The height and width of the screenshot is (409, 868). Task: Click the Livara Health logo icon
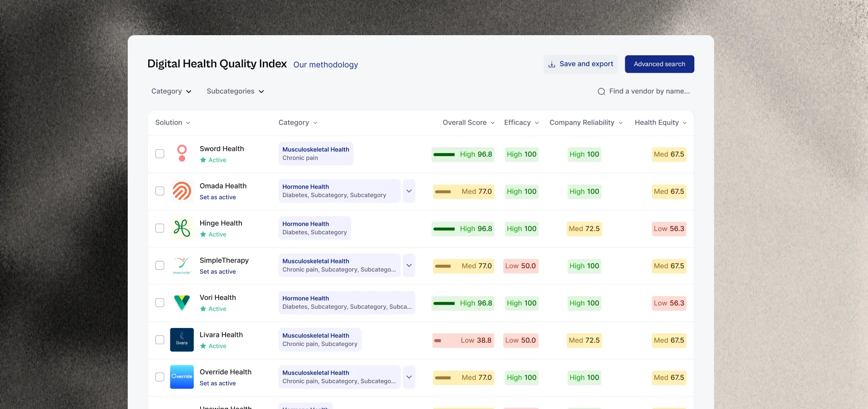(x=182, y=340)
